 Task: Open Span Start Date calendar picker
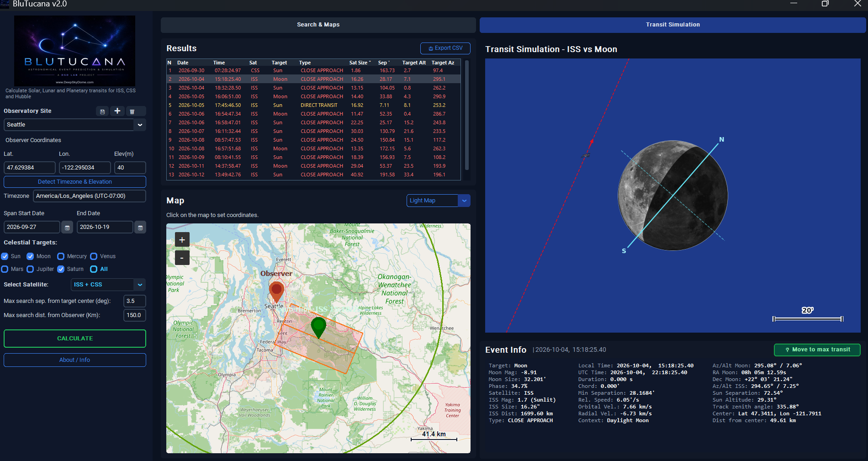click(x=67, y=227)
